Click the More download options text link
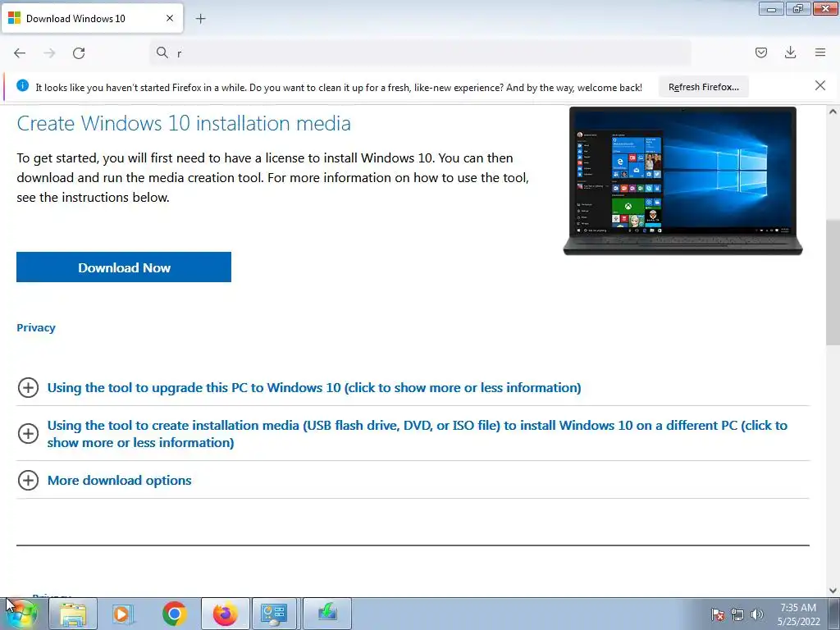 click(120, 480)
